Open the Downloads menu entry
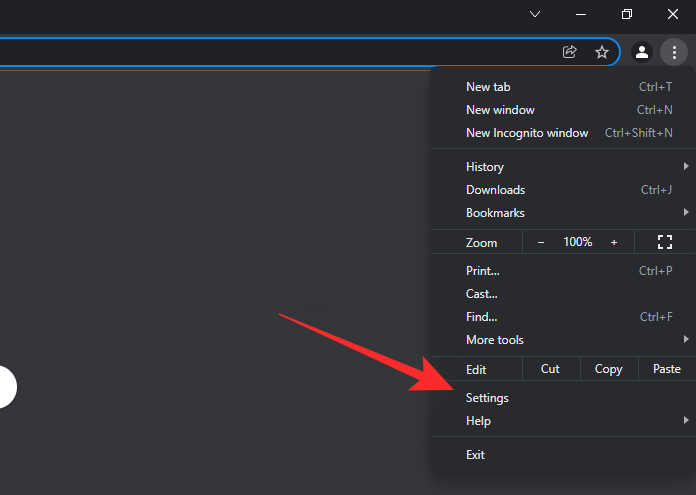This screenshot has height=495, width=696. point(496,190)
